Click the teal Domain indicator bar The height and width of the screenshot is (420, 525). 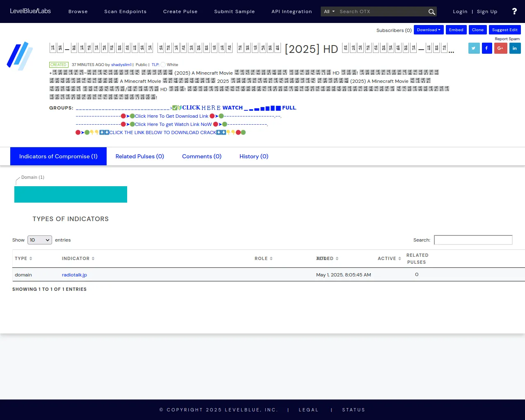click(71, 194)
